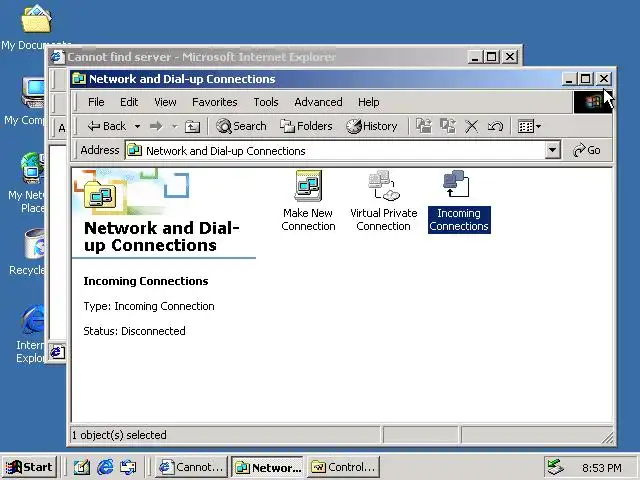Screen dimensions: 640x480
Task: Click the Start button
Action: tap(29, 467)
